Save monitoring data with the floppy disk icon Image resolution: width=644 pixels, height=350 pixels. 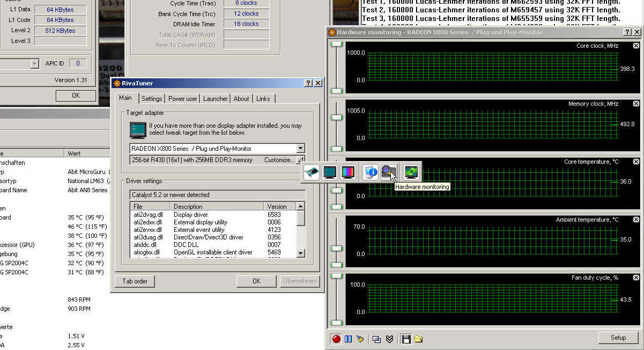click(406, 339)
